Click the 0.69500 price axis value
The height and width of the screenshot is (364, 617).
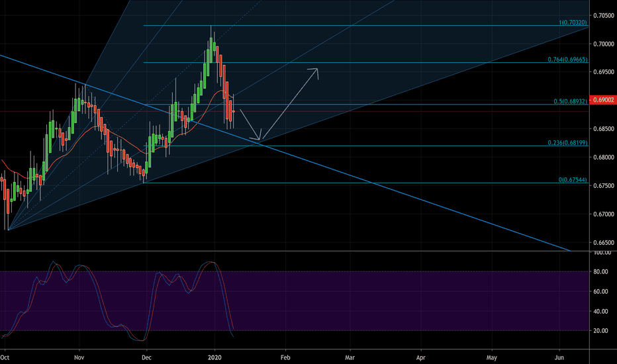[x=604, y=72]
